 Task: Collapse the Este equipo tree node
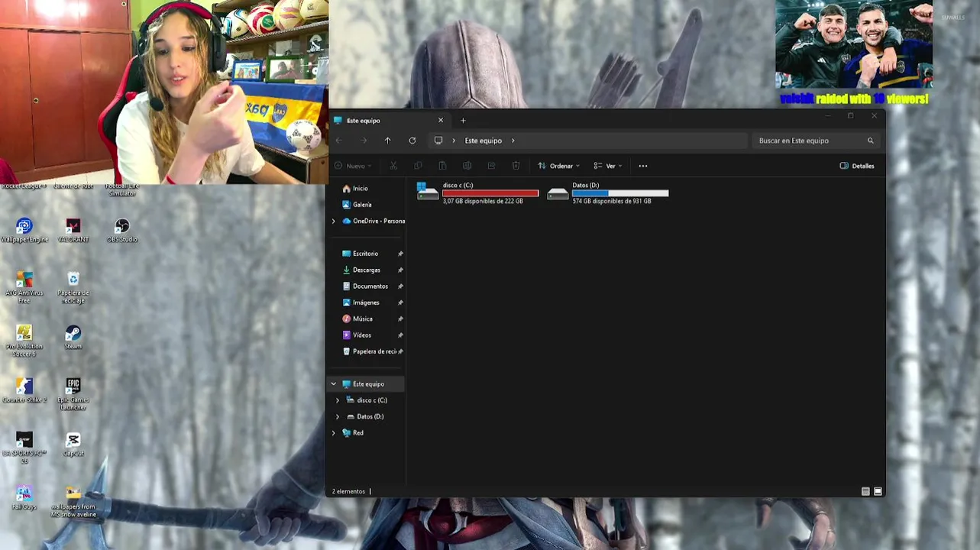[x=333, y=383]
